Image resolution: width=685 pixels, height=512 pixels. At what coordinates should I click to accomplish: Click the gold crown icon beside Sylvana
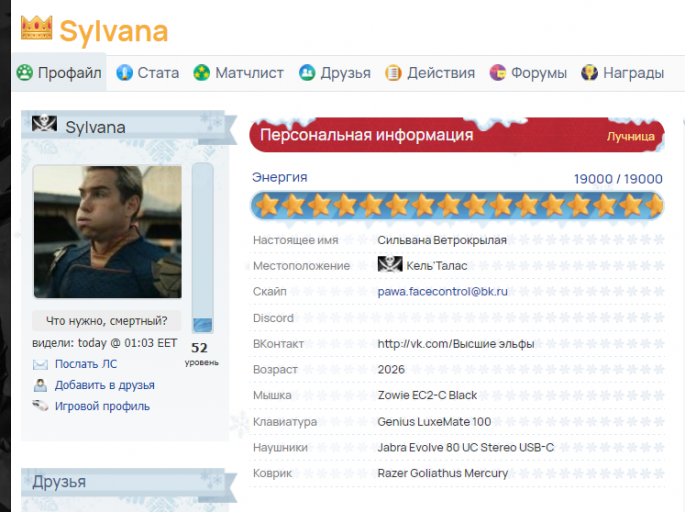(37, 28)
